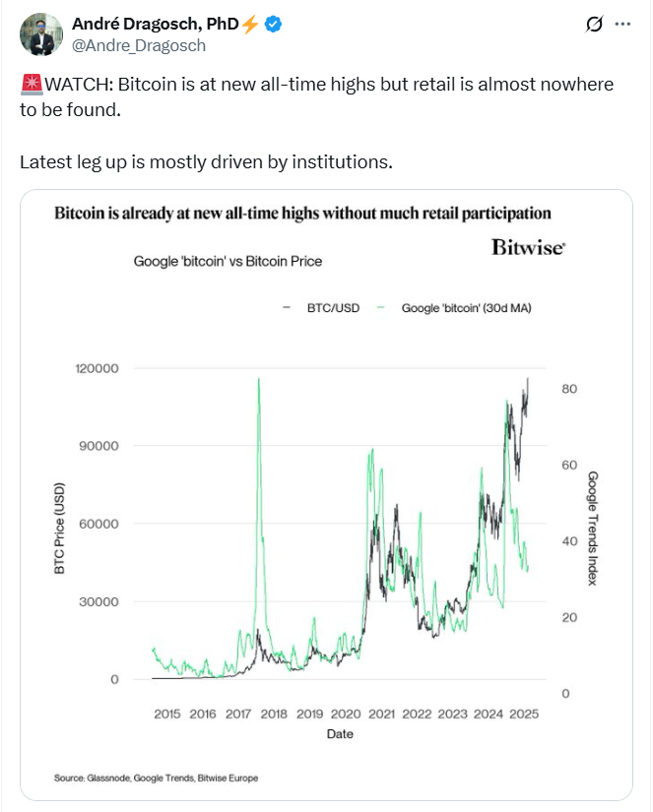Toggle display name to visit profile
653x812 pixels.
click(158, 24)
